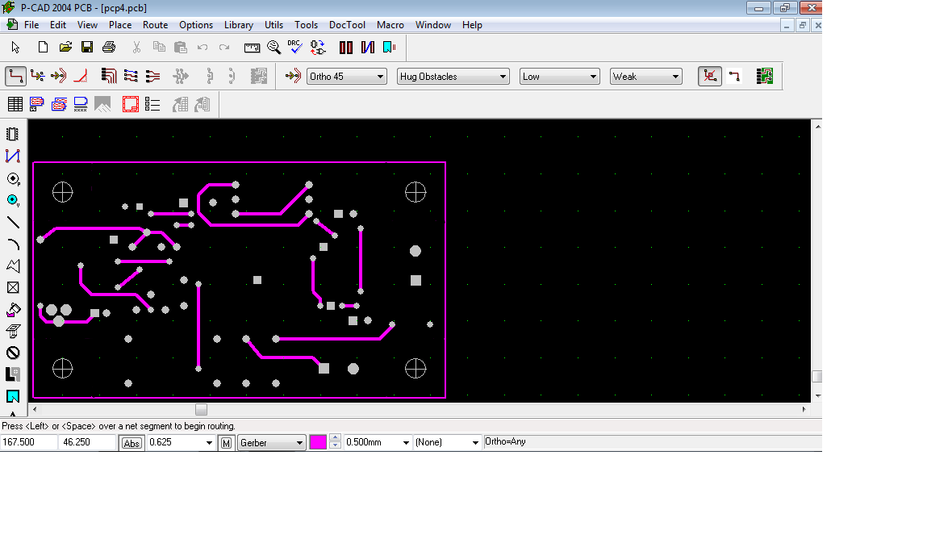Click the cyan bookmark toolbar icon
Image resolution: width=948 pixels, height=560 pixels.
tap(390, 47)
